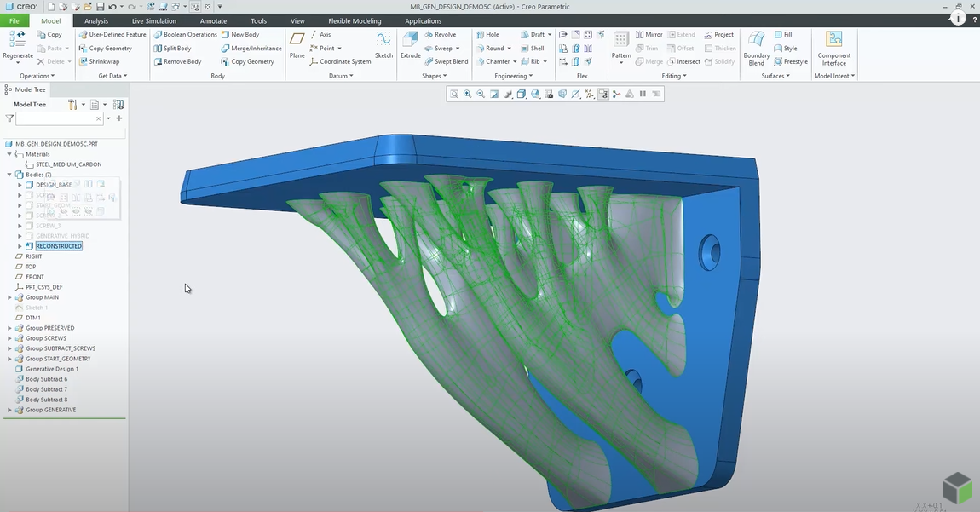
Task: Open the Get Data group dropdown
Action: pos(112,76)
